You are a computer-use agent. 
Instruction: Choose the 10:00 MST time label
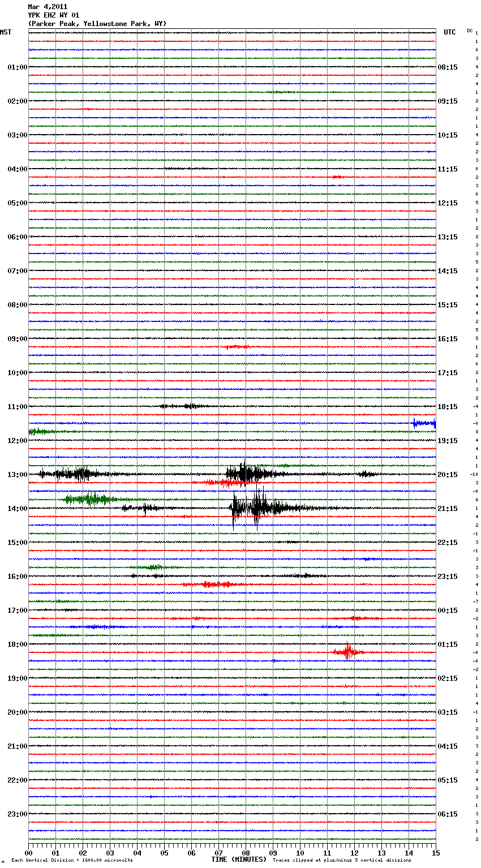(x=18, y=373)
